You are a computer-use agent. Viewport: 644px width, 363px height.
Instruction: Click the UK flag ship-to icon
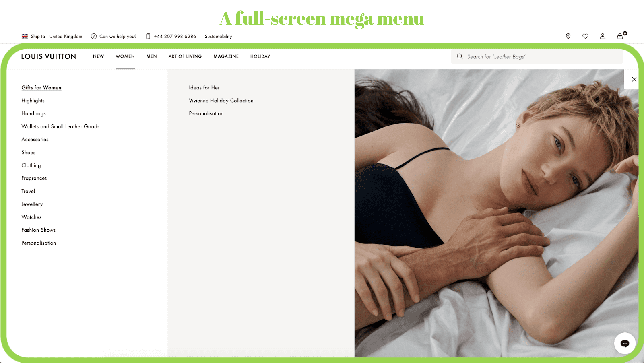click(24, 36)
